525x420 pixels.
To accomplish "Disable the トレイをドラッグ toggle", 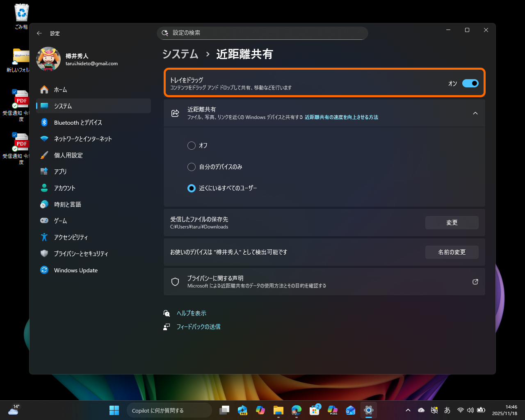I will [470, 83].
